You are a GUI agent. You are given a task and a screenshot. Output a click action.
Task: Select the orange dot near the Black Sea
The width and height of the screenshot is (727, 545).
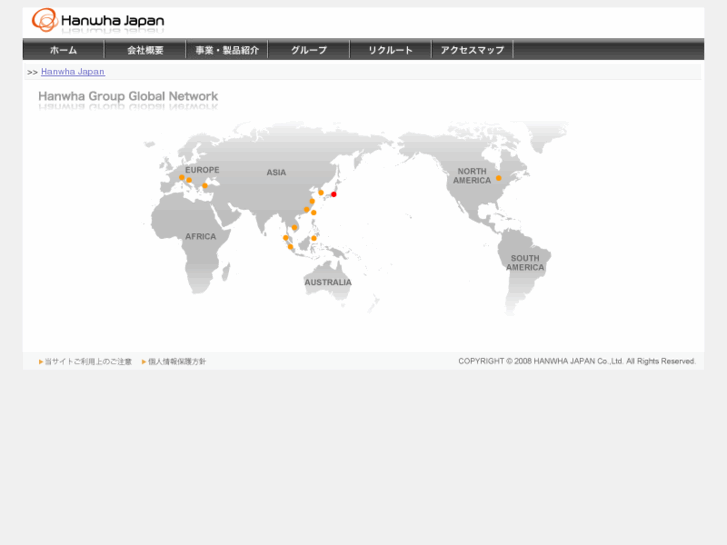click(204, 186)
